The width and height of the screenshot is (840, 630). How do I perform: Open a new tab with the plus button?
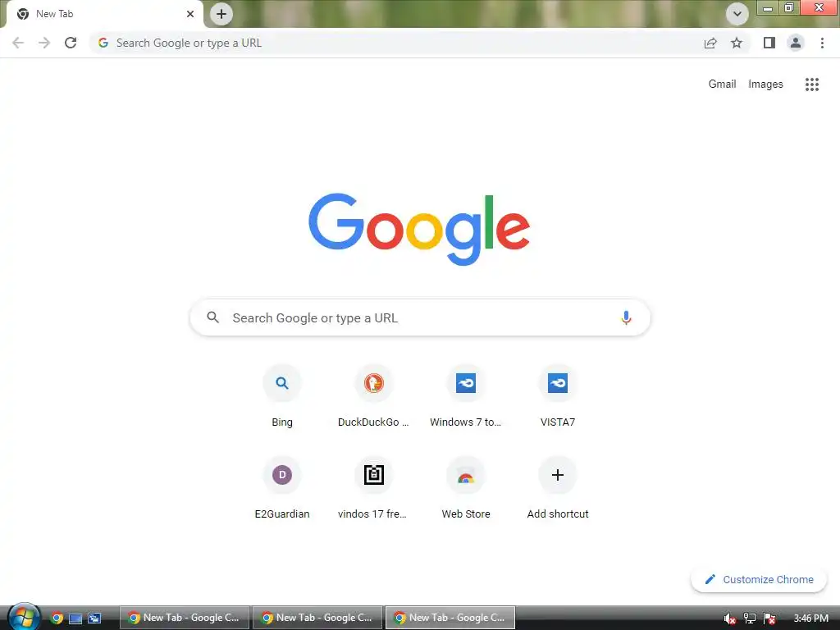[221, 14]
